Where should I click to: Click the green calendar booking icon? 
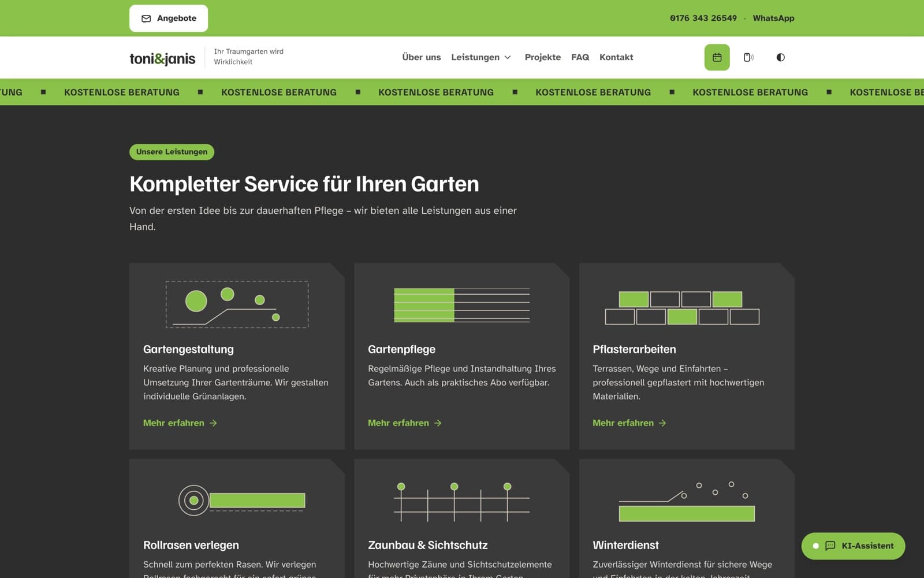click(717, 57)
